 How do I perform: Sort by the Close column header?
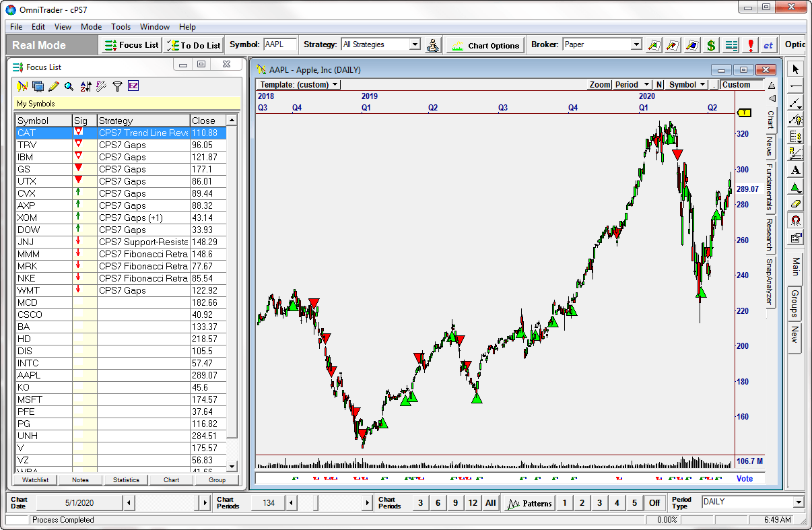(x=208, y=121)
